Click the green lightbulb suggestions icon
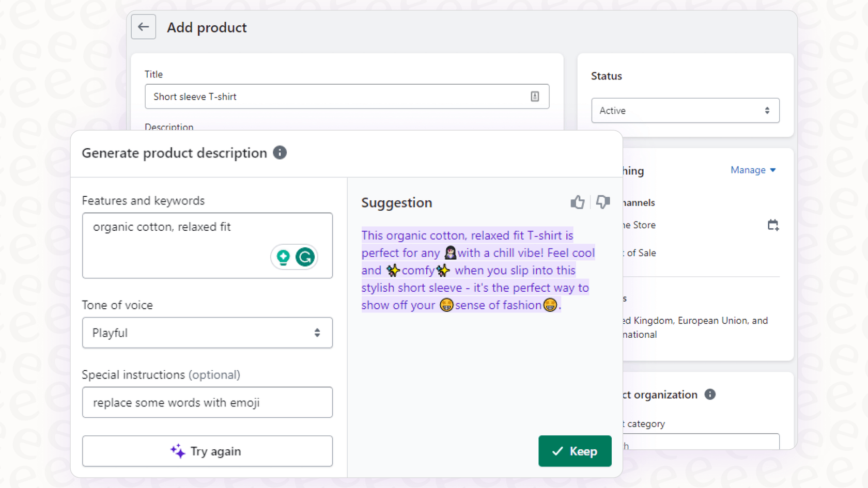Image resolution: width=868 pixels, height=488 pixels. pos(283,257)
